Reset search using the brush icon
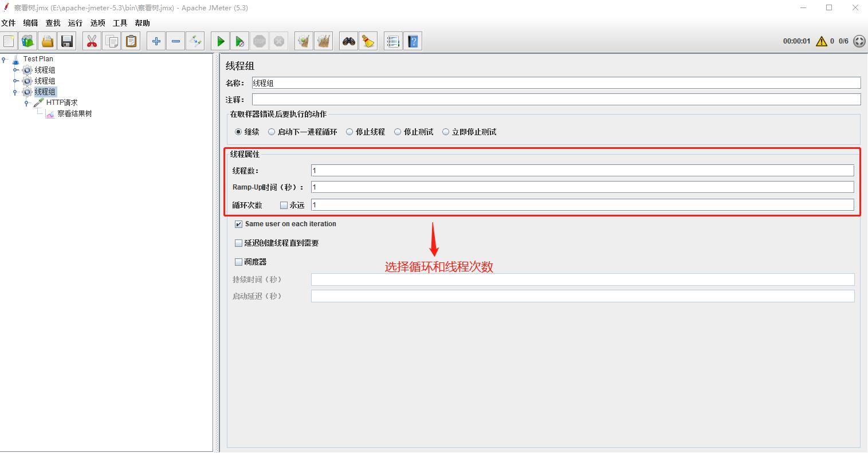 coord(368,41)
